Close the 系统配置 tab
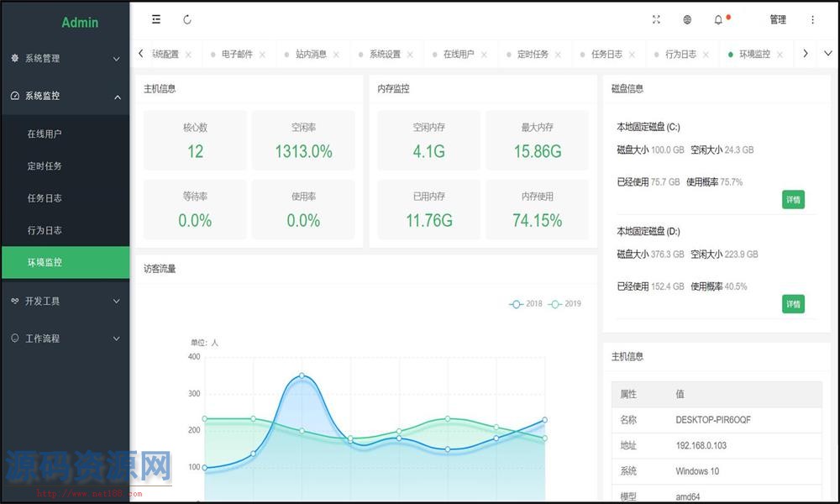This screenshot has height=504, width=840. click(188, 55)
